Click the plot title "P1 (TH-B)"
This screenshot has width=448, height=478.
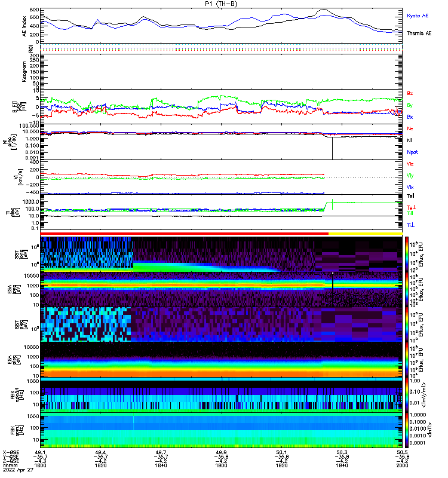220,4
